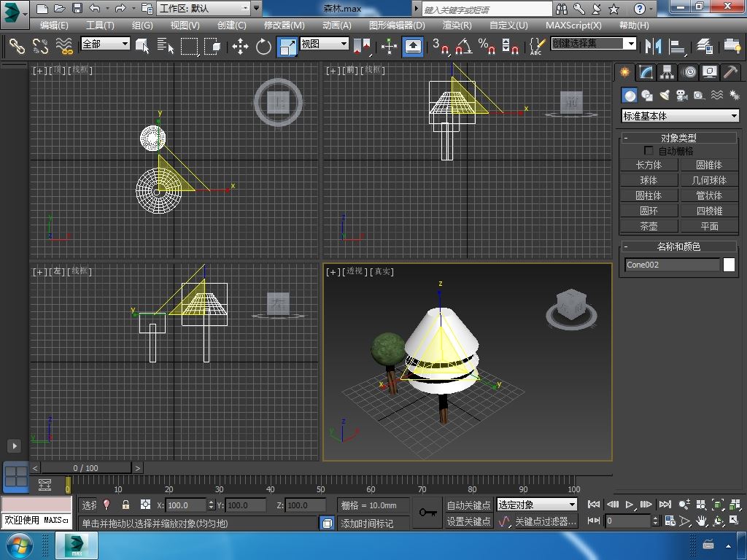Viewport: 747px width, 560px height.
Task: Toggle the Spinner Snap icon
Action: point(510,46)
